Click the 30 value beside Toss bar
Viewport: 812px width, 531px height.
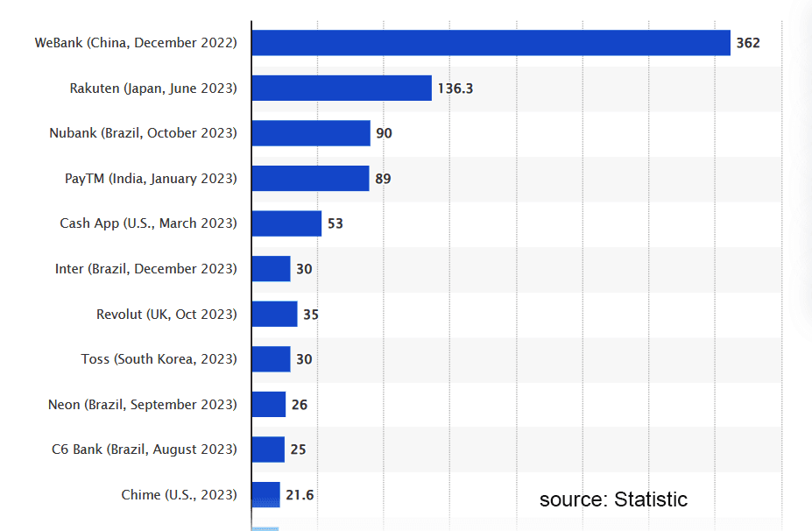pos(304,359)
